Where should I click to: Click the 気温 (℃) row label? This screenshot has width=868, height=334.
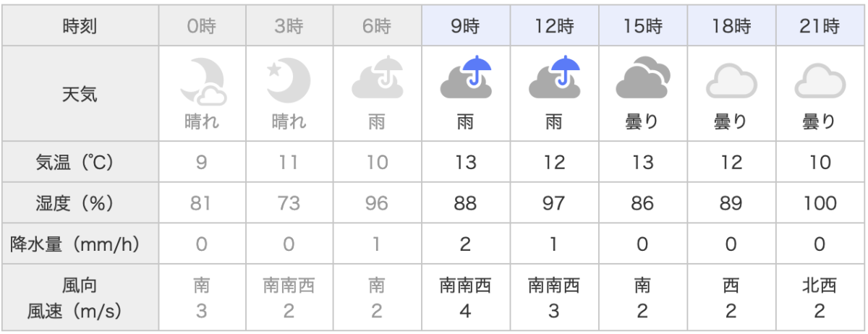pos(80,162)
